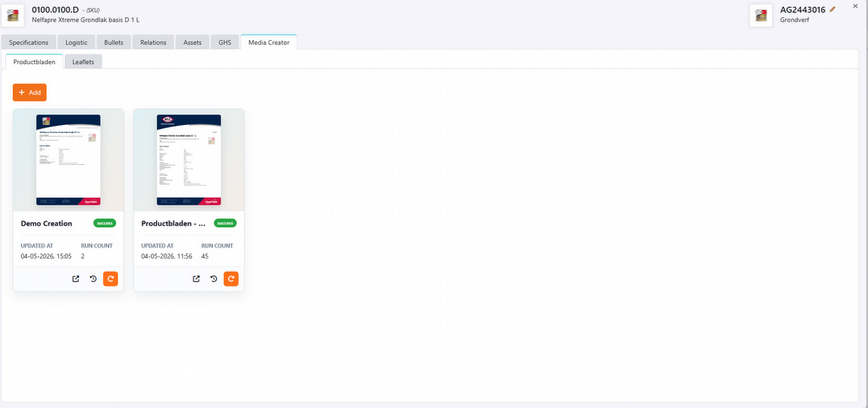Viewport: 868px width, 408px height.
Task: View history of the Productbladen card
Action: 214,279
